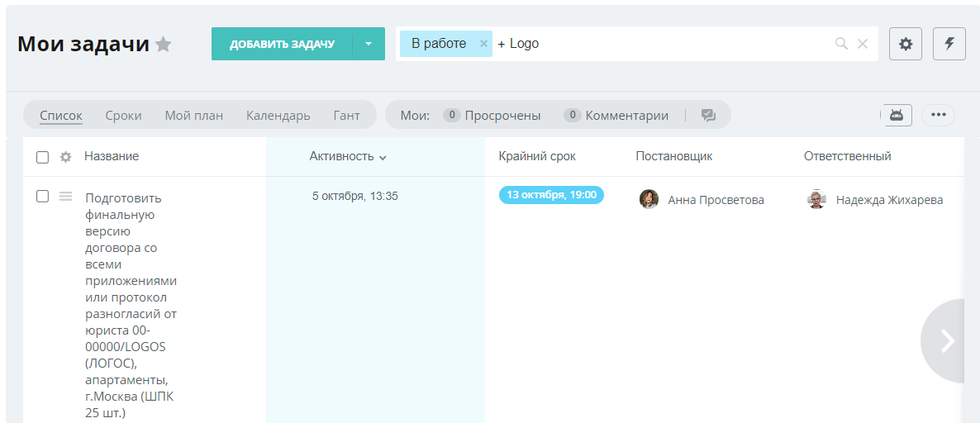The height and width of the screenshot is (423, 980).
Task: Open the column settings gear in table header
Action: pyautogui.click(x=66, y=157)
